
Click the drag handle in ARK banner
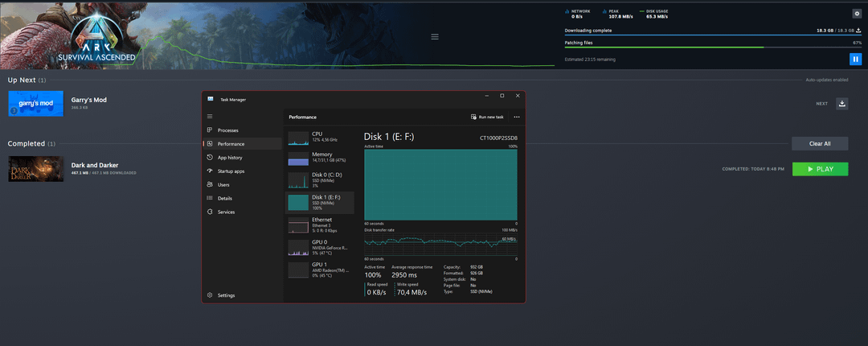coord(435,36)
